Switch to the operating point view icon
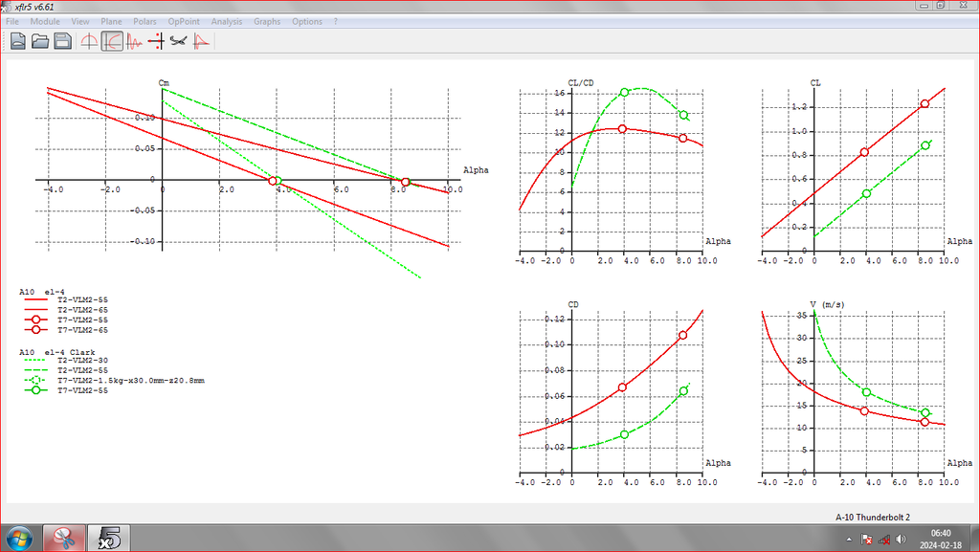Image resolution: width=980 pixels, height=552 pixels. [x=90, y=41]
